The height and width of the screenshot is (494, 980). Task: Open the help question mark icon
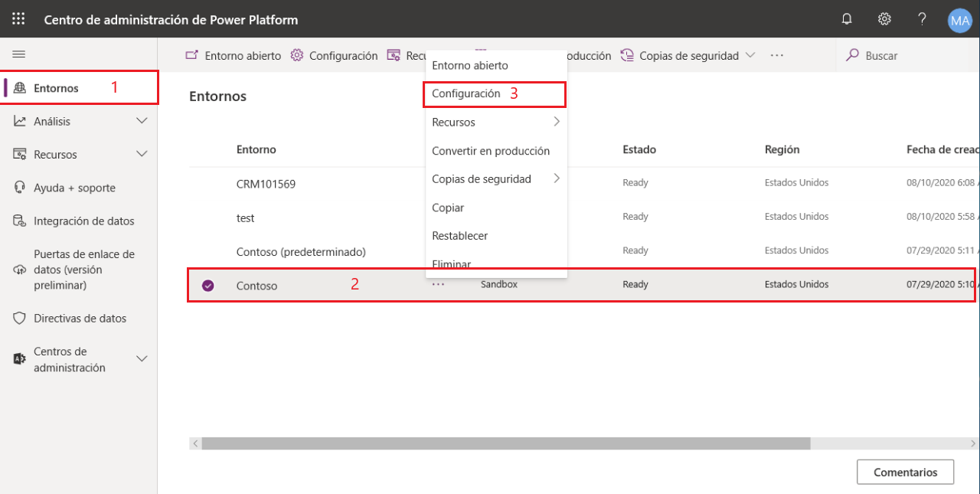(923, 19)
